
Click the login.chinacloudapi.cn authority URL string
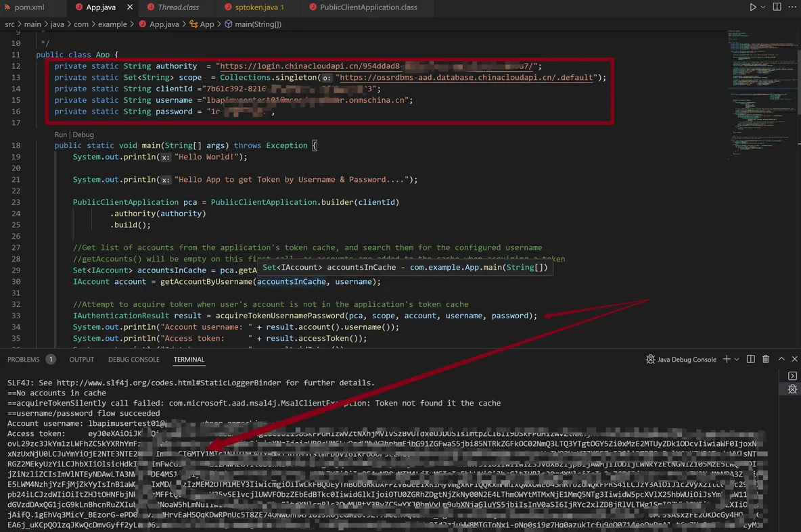click(x=377, y=66)
